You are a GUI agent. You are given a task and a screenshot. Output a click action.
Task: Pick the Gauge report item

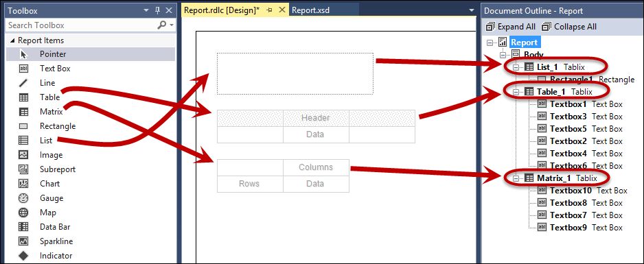click(90, 198)
